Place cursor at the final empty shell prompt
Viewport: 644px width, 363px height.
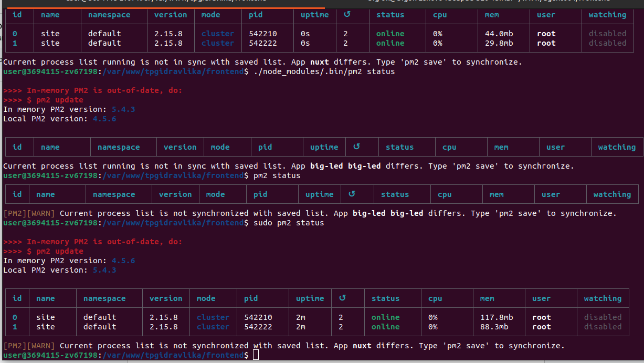256,356
